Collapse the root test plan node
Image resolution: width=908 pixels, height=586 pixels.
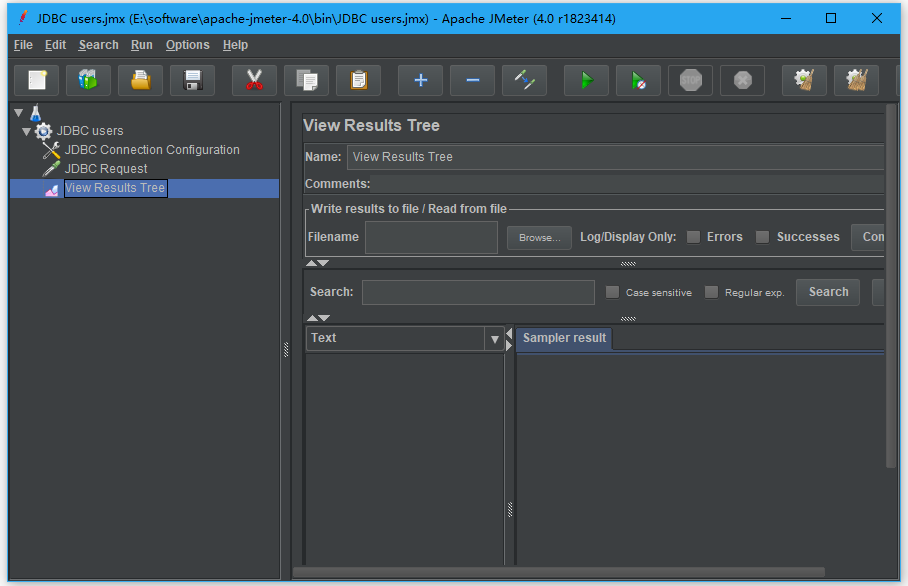pyautogui.click(x=17, y=112)
